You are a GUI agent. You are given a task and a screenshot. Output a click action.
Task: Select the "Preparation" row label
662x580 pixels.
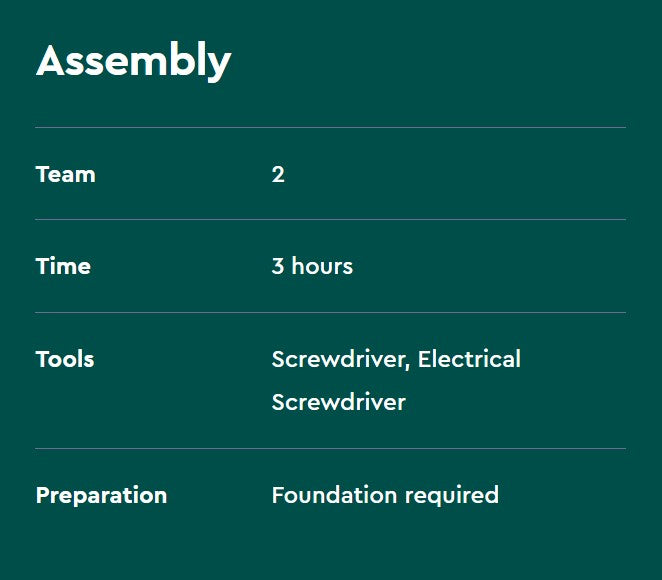101,495
